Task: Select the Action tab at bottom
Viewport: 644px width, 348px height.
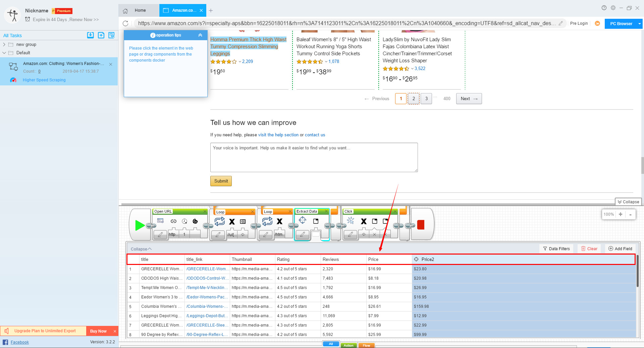Action: point(348,345)
